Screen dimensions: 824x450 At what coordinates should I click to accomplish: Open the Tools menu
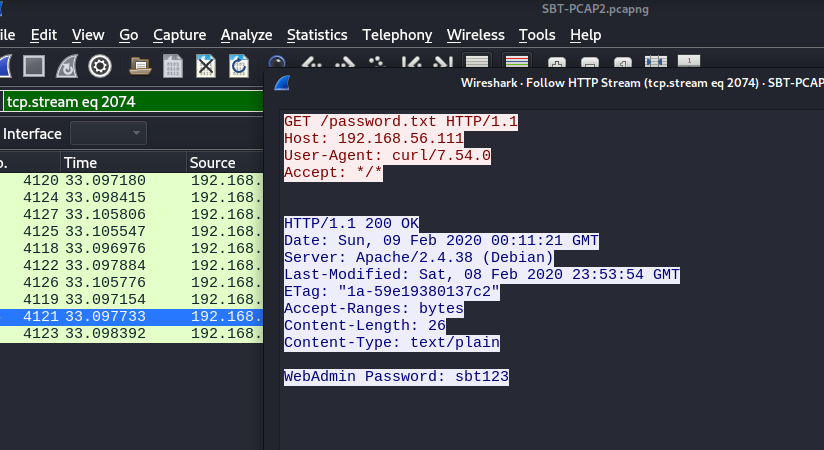537,35
